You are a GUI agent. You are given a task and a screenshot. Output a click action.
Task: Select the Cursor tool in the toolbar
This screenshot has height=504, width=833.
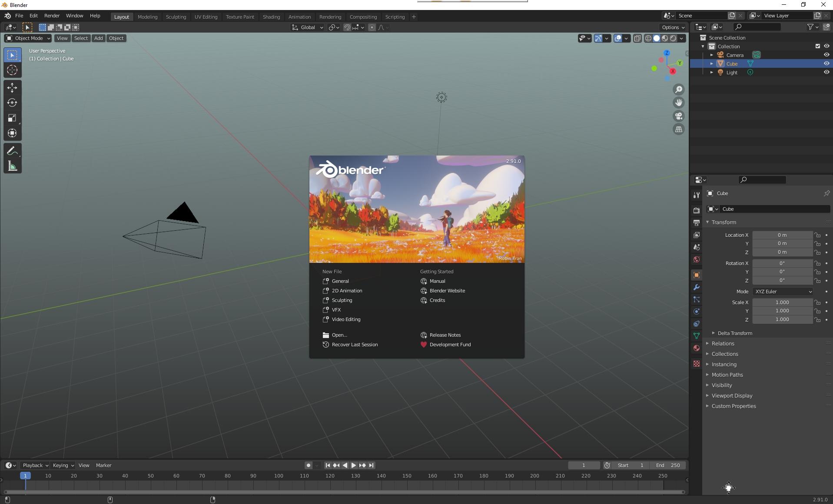[12, 70]
